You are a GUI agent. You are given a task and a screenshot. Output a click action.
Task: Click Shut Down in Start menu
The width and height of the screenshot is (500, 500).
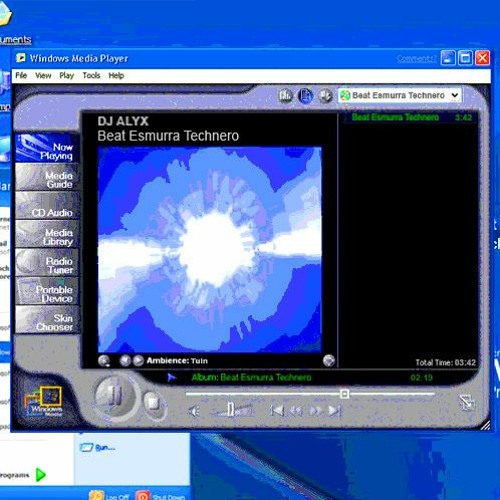161,497
